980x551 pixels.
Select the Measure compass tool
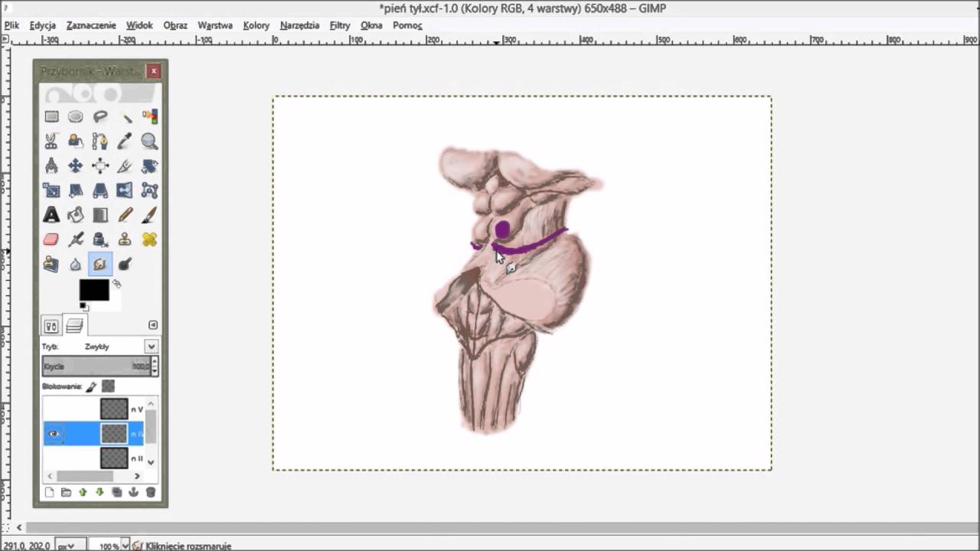(51, 165)
